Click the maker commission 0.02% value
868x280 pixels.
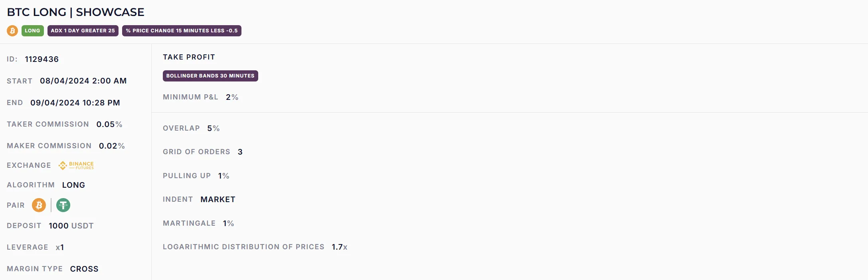[x=112, y=146]
